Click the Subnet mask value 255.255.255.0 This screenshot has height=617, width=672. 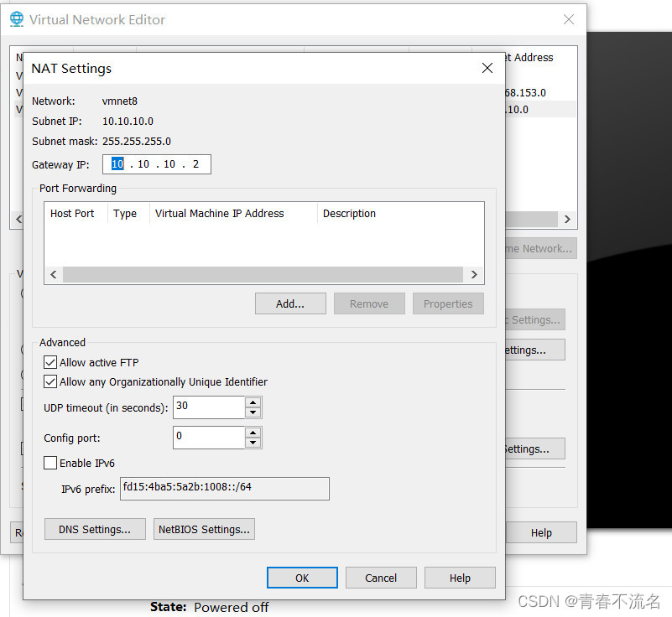click(x=136, y=142)
